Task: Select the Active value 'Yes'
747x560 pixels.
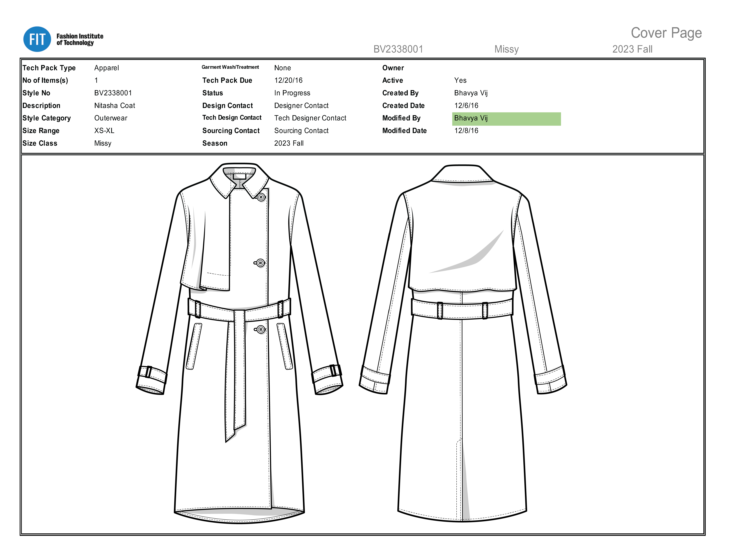Action: [x=460, y=80]
